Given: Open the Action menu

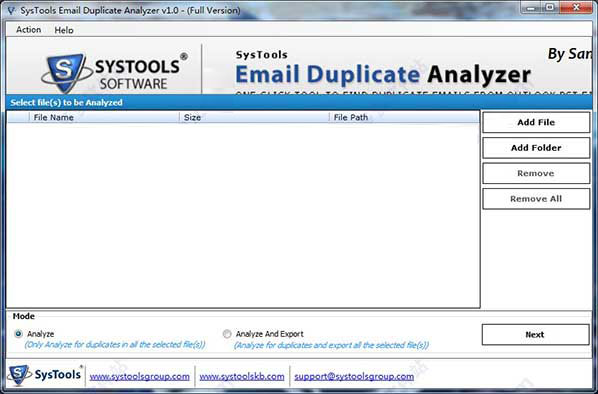Looking at the screenshot, I should (x=28, y=30).
